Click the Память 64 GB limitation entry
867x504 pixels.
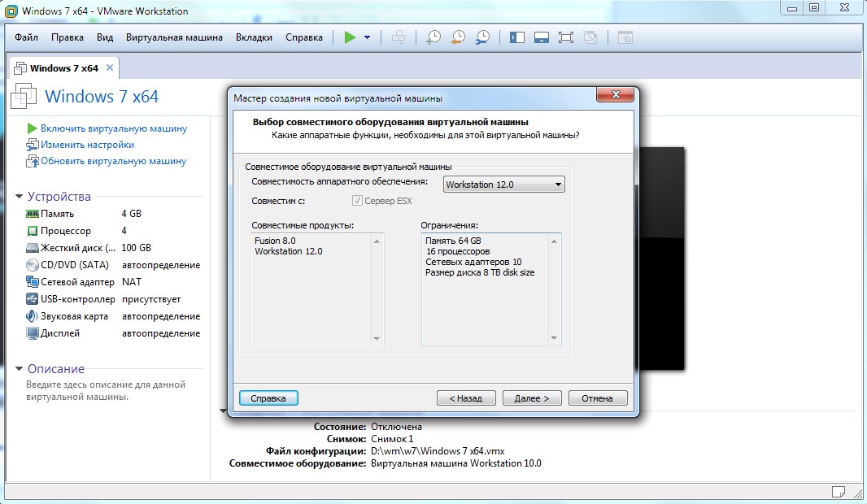[x=453, y=241]
